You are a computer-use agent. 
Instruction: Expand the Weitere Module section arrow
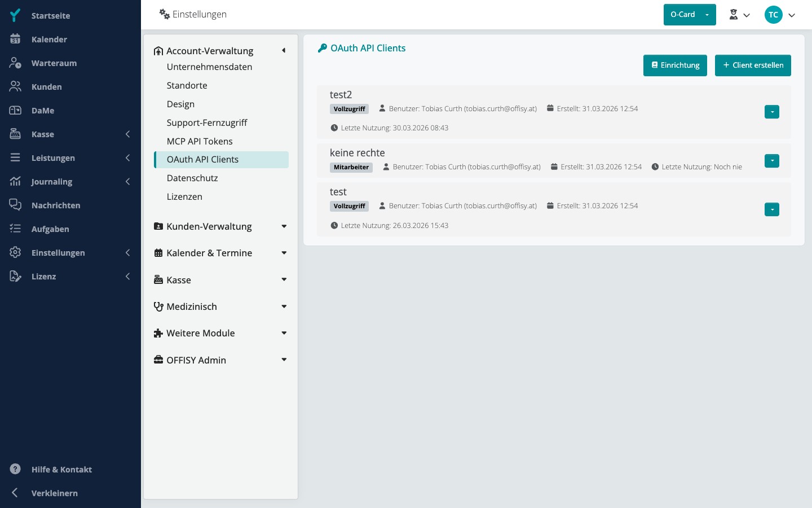[x=284, y=333]
